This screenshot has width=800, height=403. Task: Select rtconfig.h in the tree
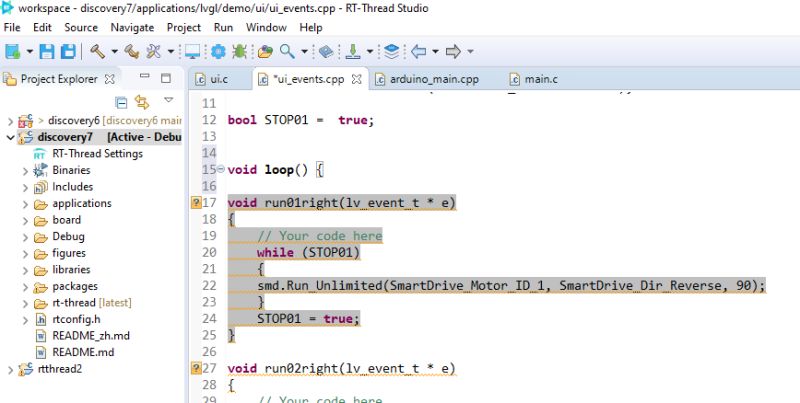[x=76, y=319]
